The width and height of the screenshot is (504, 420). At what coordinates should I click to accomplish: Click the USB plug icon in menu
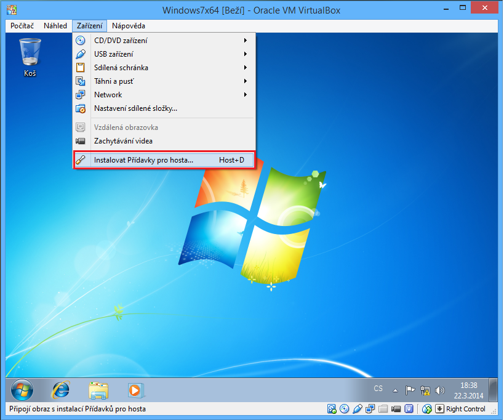tap(81, 54)
